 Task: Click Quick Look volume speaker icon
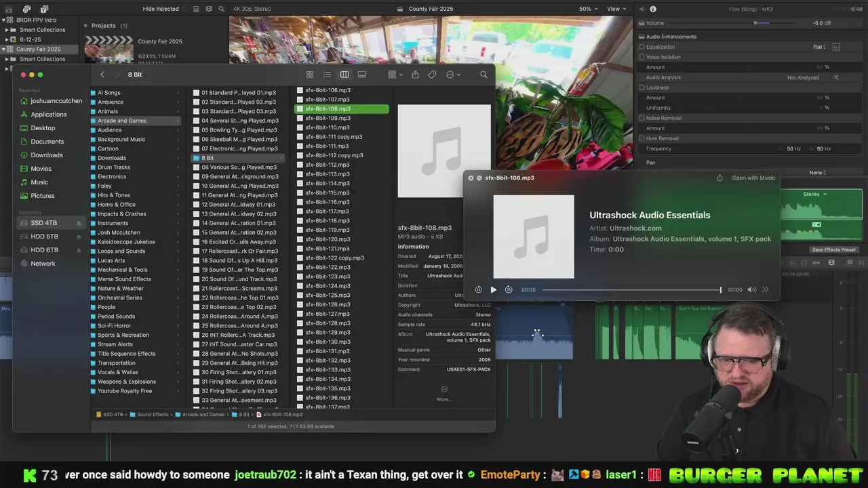click(x=751, y=289)
